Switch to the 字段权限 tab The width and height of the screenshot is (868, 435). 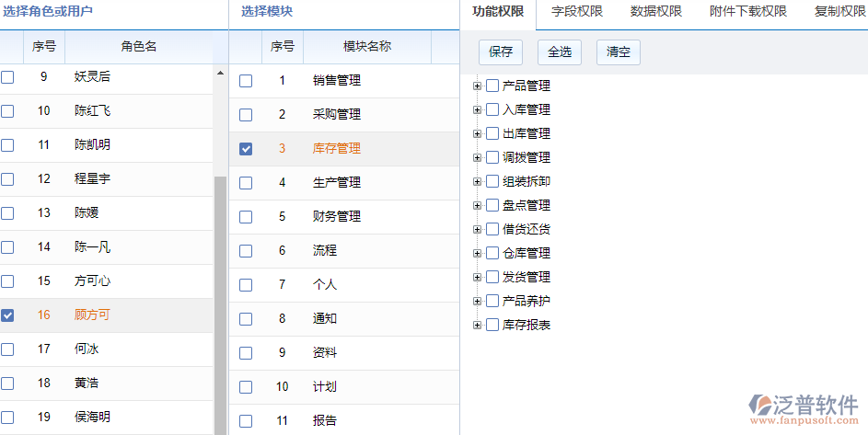(577, 12)
